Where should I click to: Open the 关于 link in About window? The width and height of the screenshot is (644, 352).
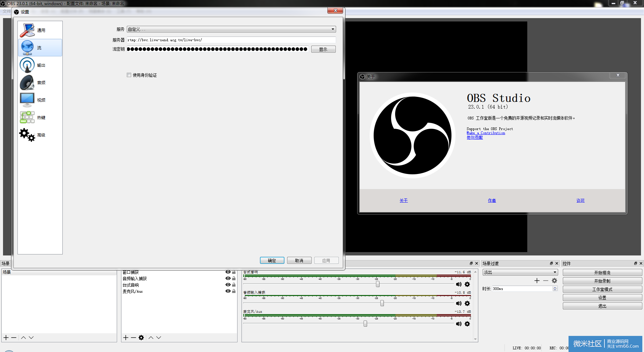pyautogui.click(x=404, y=200)
